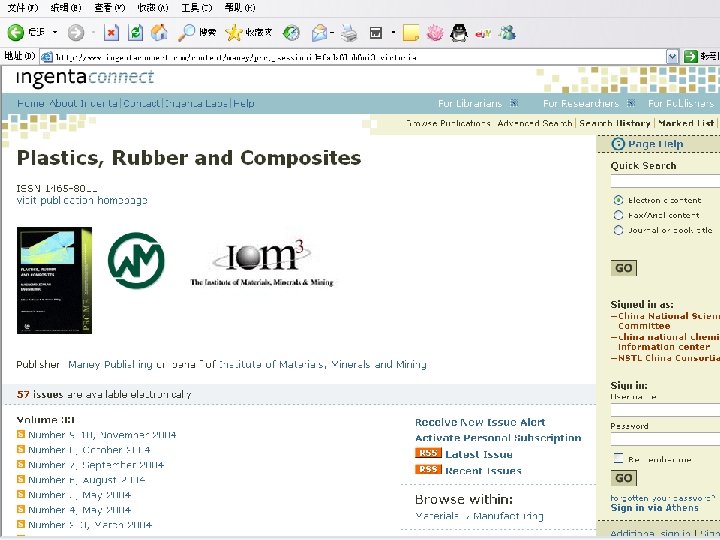
Task: Click the RSS badge beside Recent Issues
Action: [428, 469]
